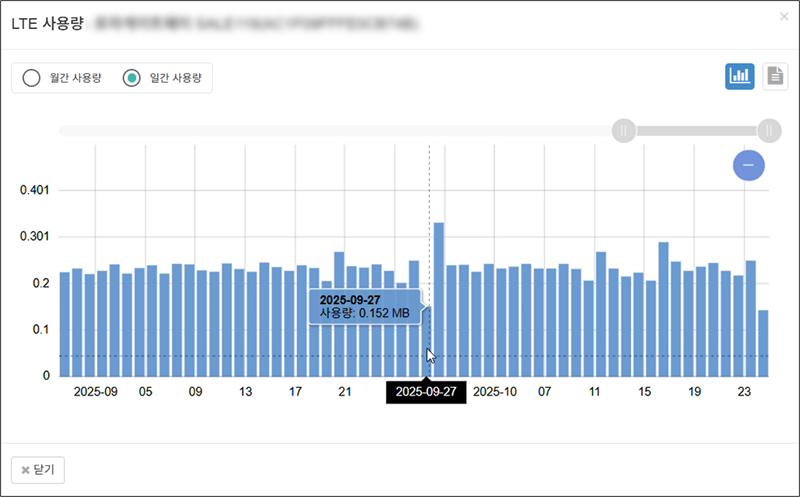Click the tallest bar in the chart
Viewport: 800px width, 497px height.
438,300
